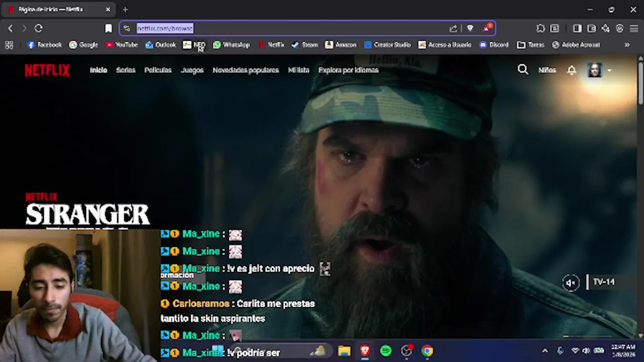
Task: Click the browser forward arrow
Action: 24,28
